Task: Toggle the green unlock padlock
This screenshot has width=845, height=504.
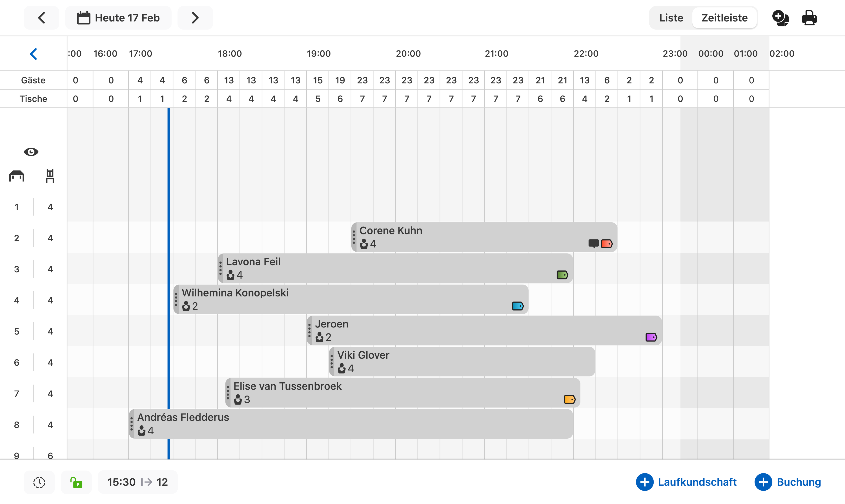Action: click(76, 482)
